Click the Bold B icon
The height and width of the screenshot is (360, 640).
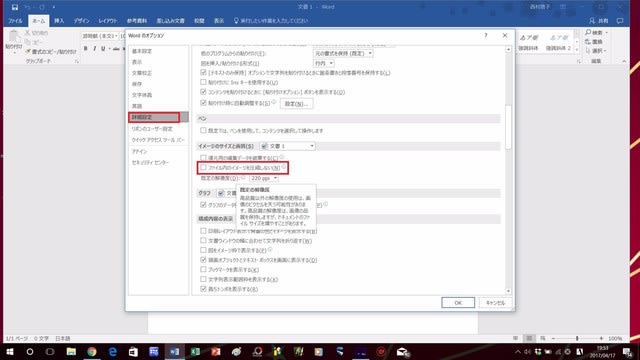point(85,49)
